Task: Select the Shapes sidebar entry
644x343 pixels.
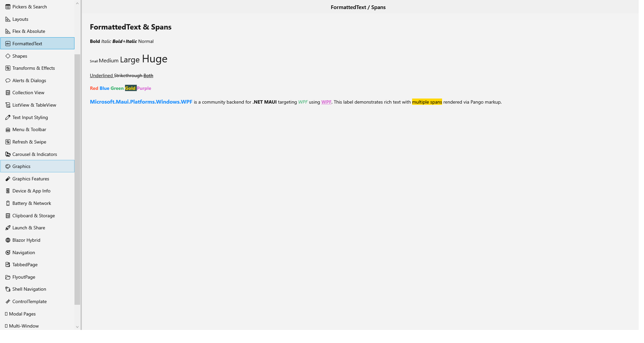Action: point(37,56)
